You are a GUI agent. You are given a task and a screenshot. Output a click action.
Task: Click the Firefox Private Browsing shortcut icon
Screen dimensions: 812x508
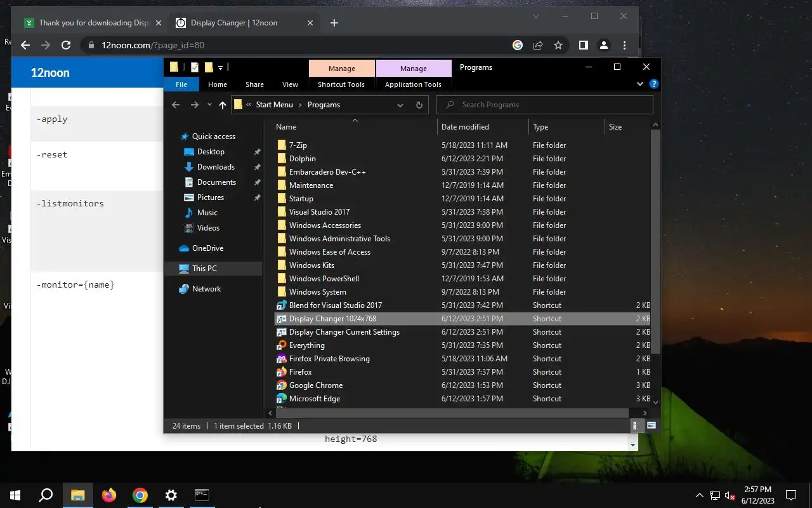[x=282, y=359]
